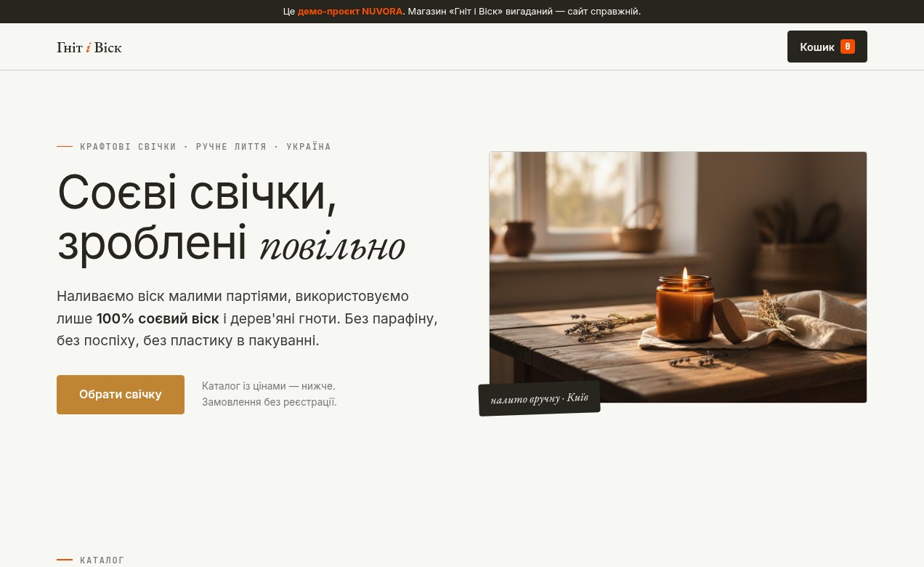Screen dimensions: 924x567
Task: Click the Замовлення без реєстрації text
Action: click(x=269, y=402)
